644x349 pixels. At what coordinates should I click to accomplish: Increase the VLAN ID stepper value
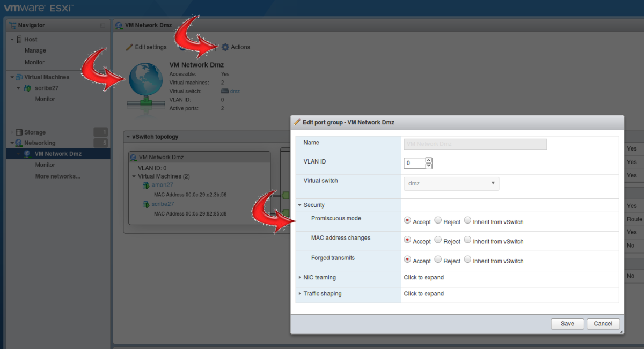click(x=428, y=160)
